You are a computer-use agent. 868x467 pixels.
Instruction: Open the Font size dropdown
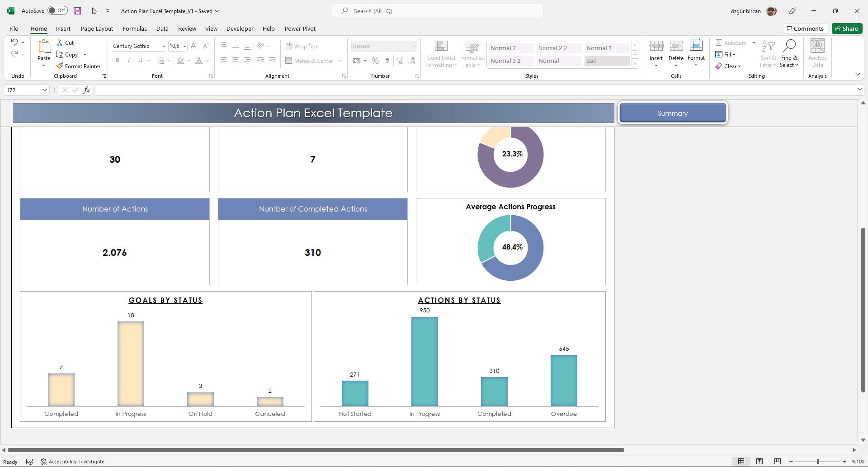[x=184, y=46]
